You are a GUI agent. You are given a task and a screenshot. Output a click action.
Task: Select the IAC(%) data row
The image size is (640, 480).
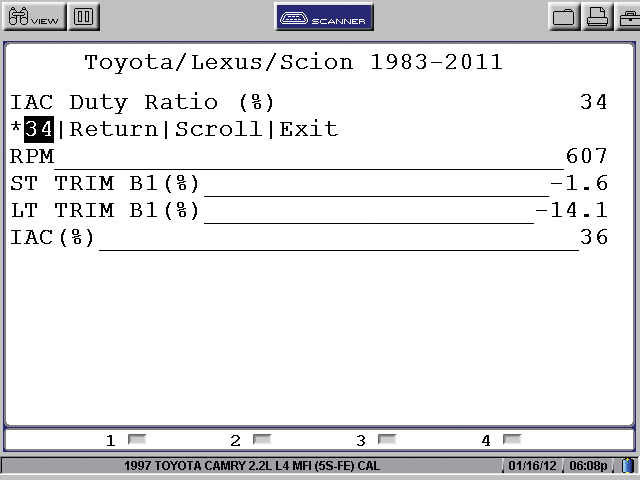pos(309,238)
